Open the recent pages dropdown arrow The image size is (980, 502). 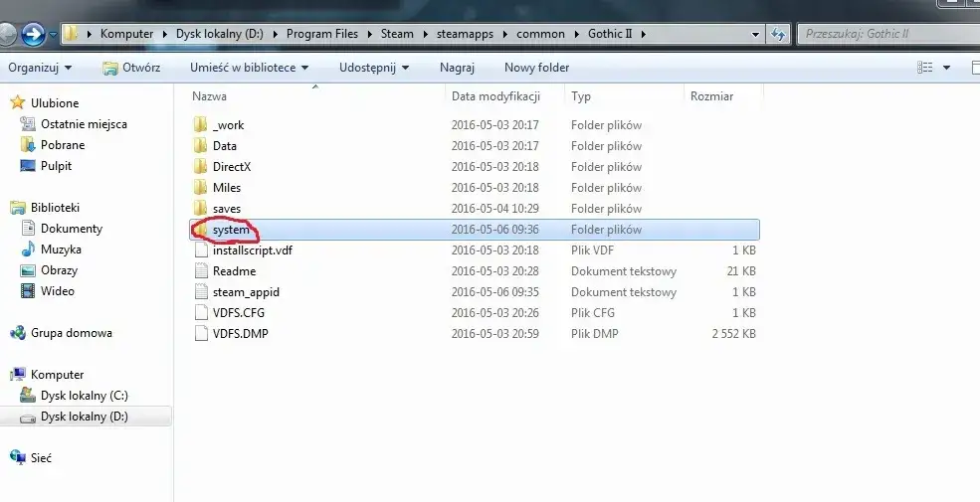tap(53, 35)
